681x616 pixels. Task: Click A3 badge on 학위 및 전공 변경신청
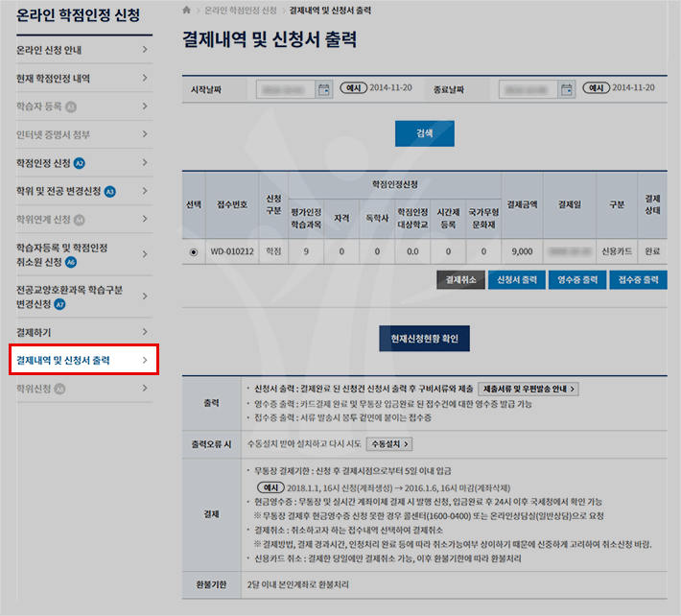click(110, 192)
